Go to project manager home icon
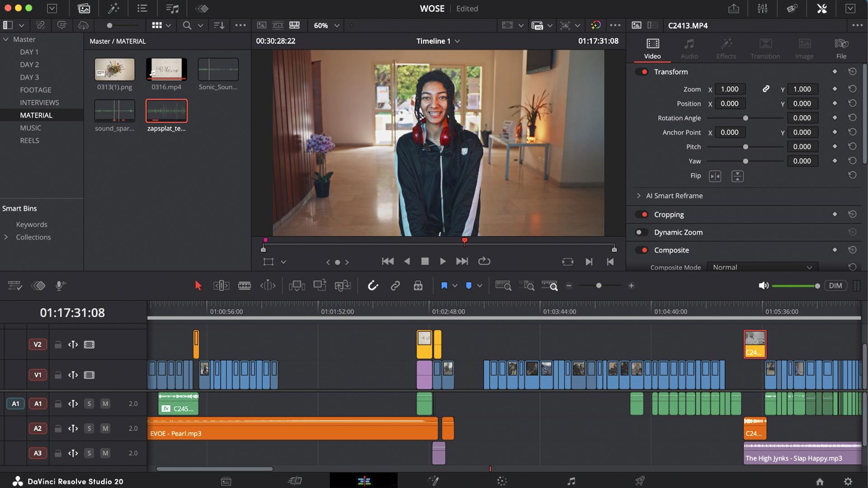 click(x=820, y=481)
